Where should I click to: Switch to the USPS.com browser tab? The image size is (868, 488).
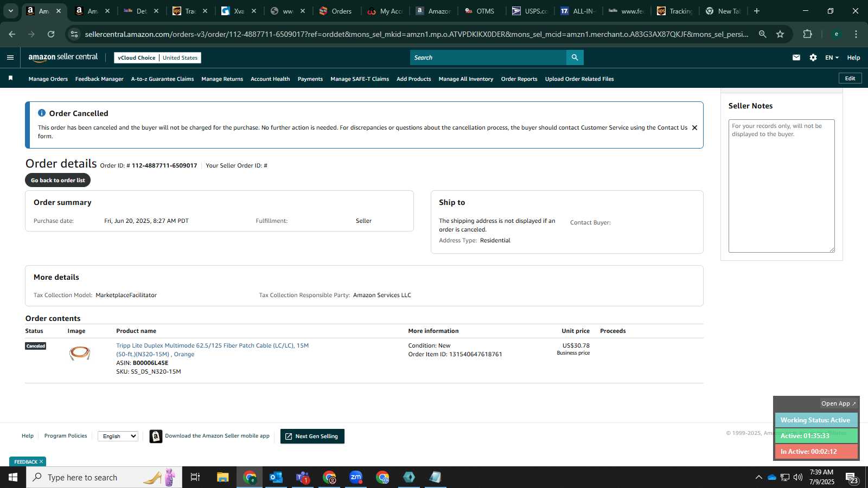[x=529, y=11]
